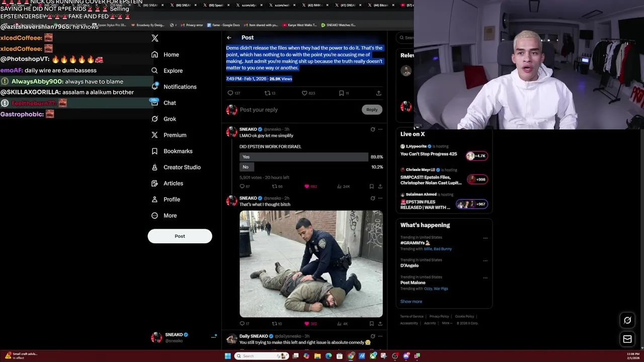Like the main post with 623 likes
This screenshot has width=644, height=362.
click(304, 93)
